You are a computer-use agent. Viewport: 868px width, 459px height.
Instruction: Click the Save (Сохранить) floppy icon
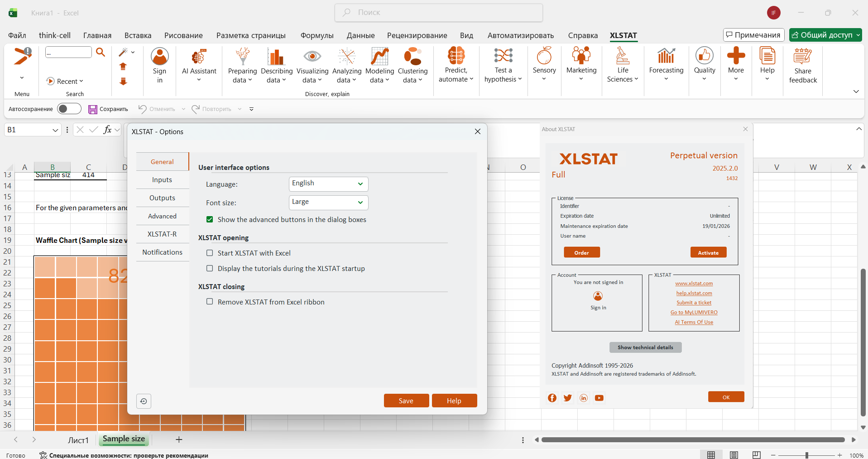click(93, 109)
